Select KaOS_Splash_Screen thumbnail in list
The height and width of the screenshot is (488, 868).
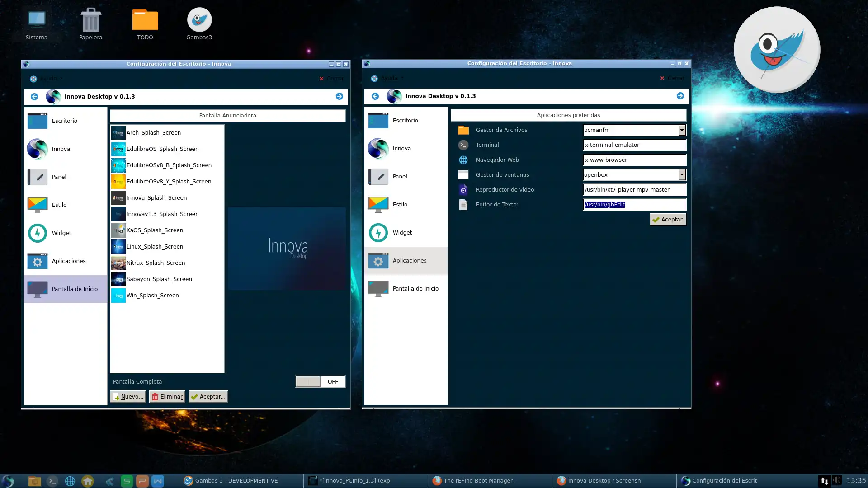118,230
